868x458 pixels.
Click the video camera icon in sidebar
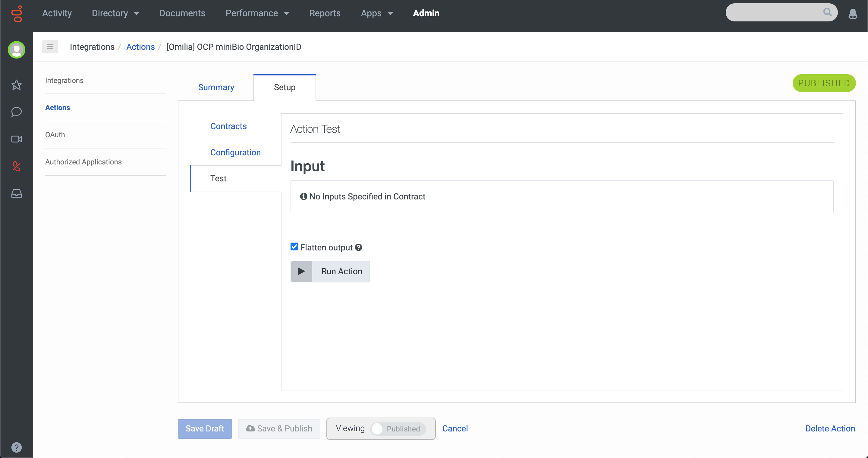(x=17, y=138)
